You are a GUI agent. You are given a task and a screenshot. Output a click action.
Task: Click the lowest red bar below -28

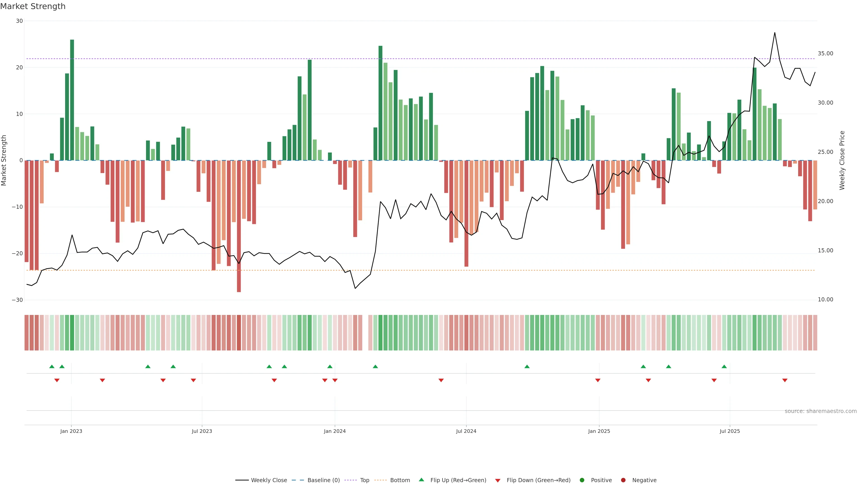(x=239, y=226)
